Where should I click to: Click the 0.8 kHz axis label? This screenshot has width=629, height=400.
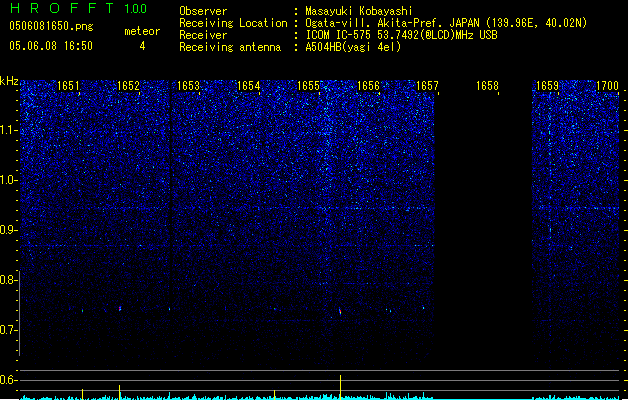[x=8, y=280]
